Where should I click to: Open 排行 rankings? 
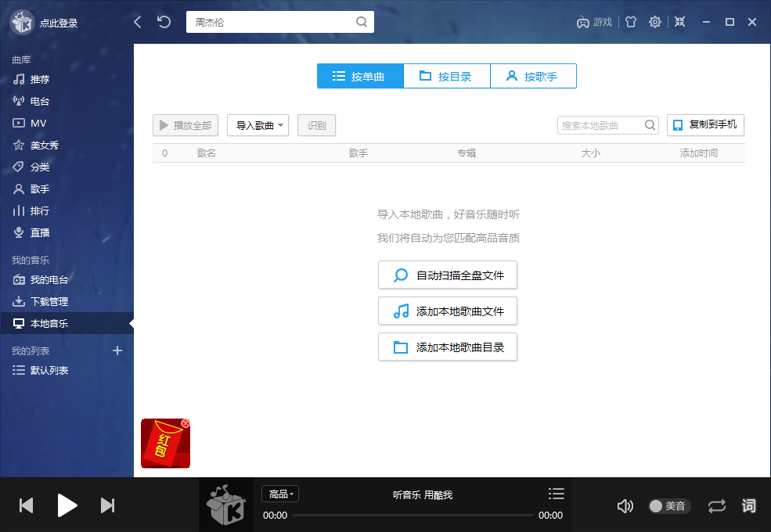(31, 211)
